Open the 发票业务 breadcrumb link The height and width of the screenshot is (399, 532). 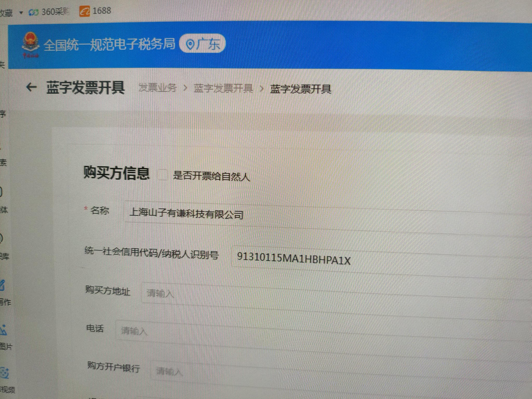pyautogui.click(x=157, y=88)
